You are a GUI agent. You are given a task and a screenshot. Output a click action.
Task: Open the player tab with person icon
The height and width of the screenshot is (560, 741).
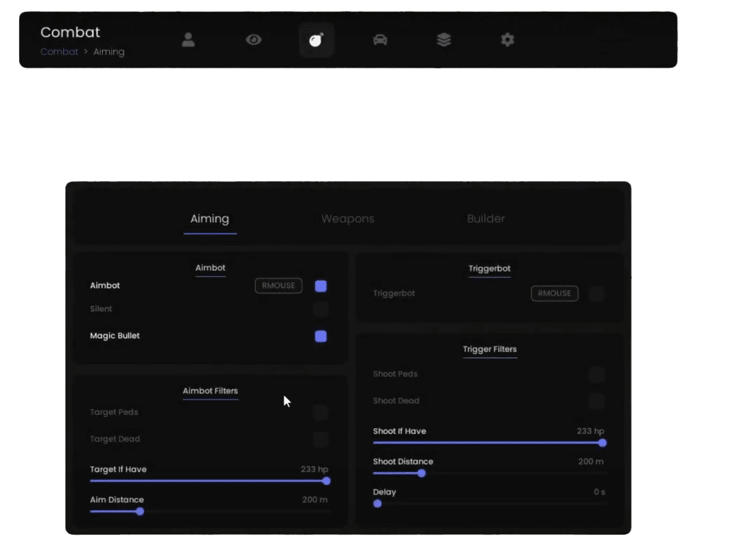188,39
